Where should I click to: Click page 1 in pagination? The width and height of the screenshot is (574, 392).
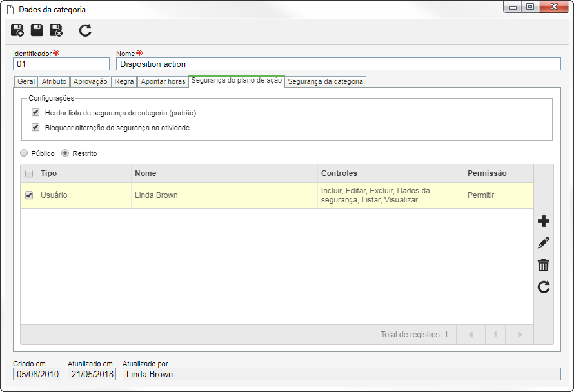tap(495, 335)
